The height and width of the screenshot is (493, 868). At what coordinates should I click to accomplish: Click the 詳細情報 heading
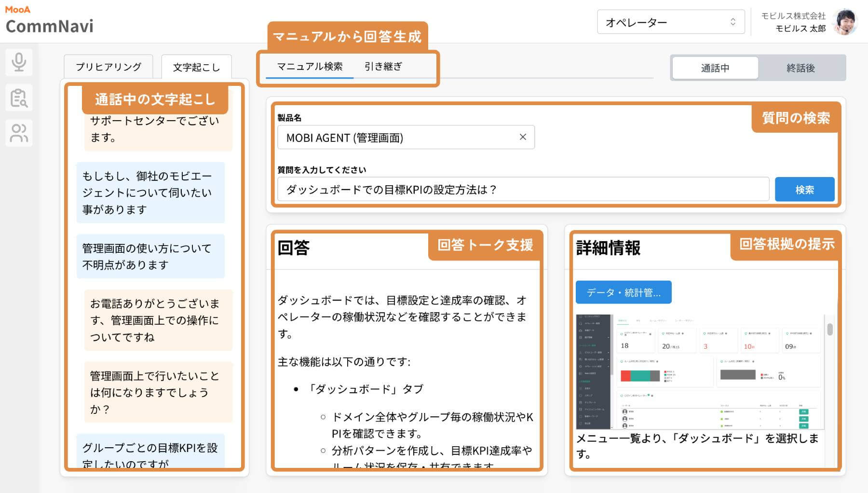(608, 247)
